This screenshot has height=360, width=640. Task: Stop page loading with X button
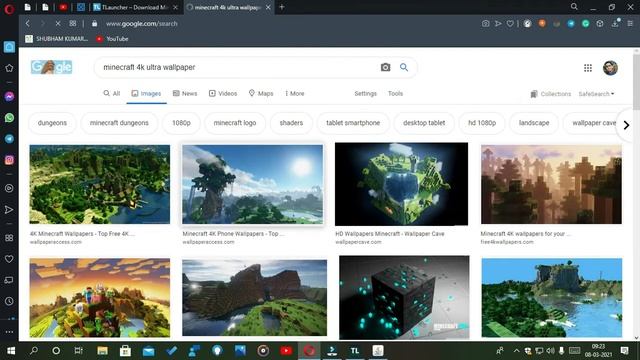pos(58,24)
